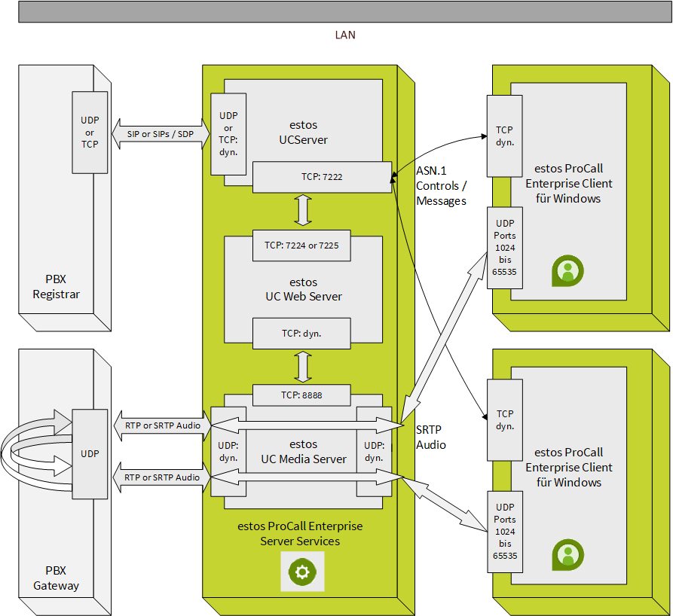Select the TCP: 8888 port box
This screenshot has width=673, height=616.
pyautogui.click(x=301, y=395)
